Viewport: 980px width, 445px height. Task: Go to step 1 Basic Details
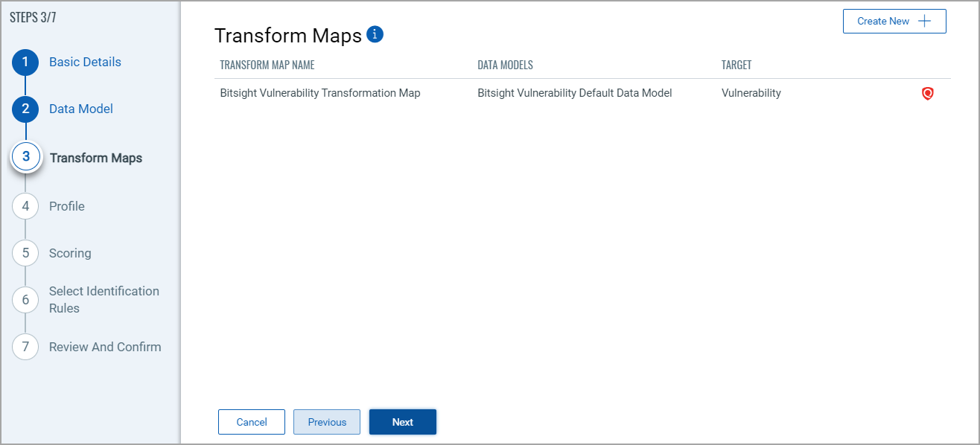[85, 62]
